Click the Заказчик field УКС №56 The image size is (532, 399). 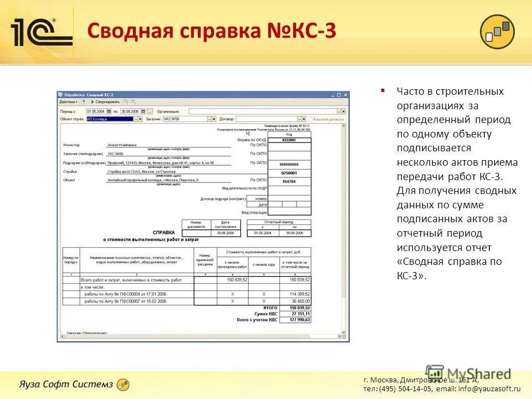[185, 119]
